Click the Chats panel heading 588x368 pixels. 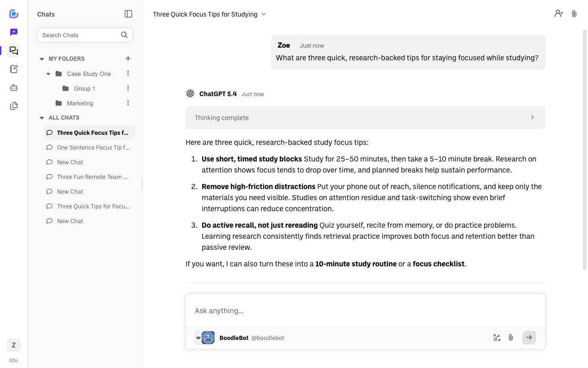46,14
